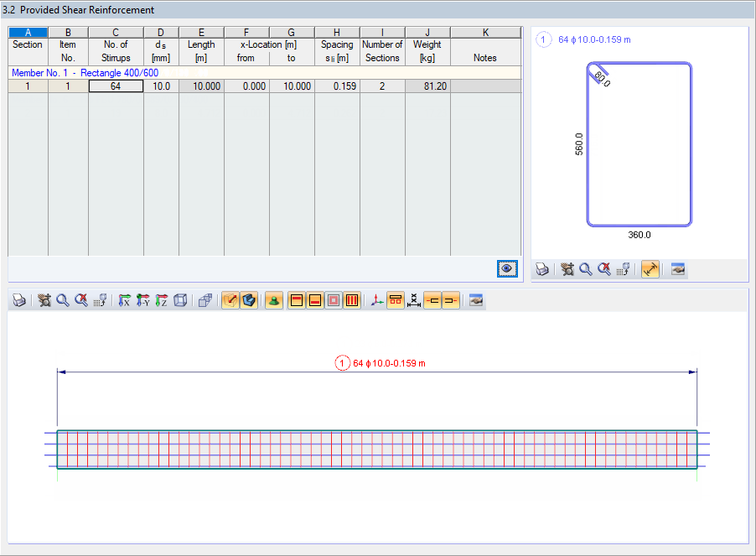Show member coordinate axes
The height and width of the screenshot is (556, 756).
[x=377, y=300]
